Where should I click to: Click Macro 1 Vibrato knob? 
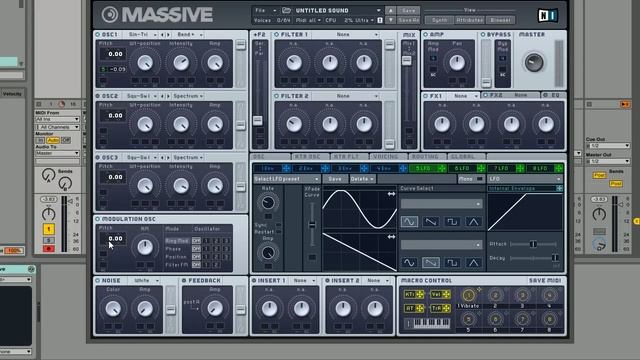tap(469, 295)
